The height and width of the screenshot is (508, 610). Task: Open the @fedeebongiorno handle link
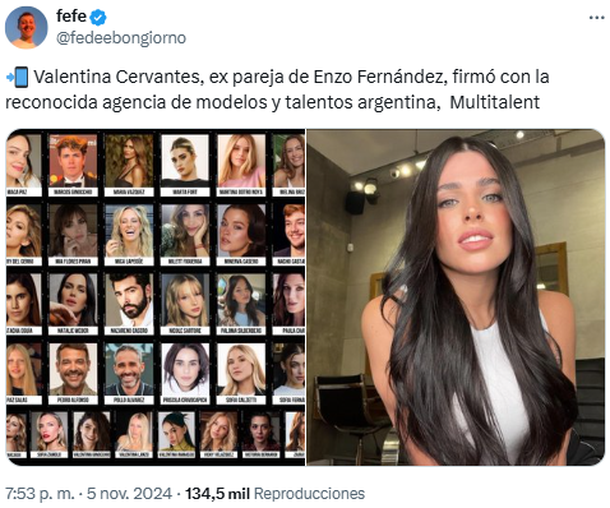121,38
